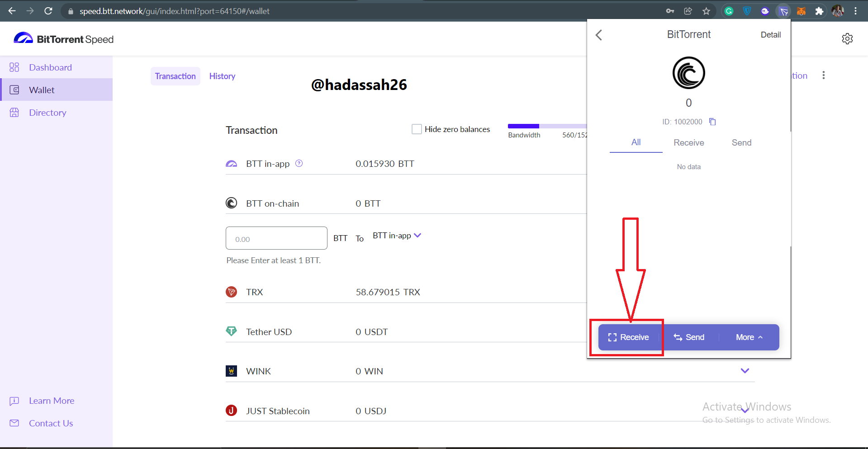
Task: Copy the wallet ID 1002000
Action: 712,122
